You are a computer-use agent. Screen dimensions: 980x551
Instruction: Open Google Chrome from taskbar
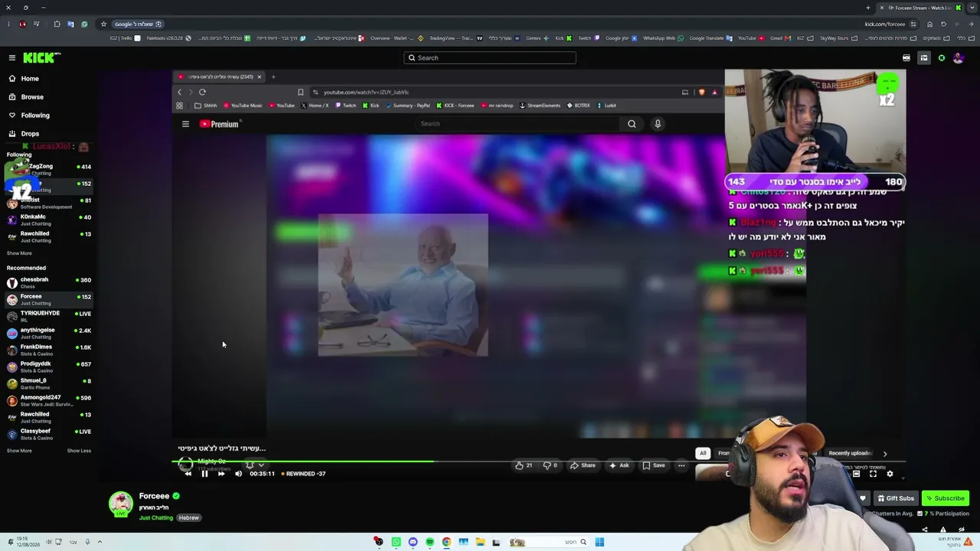(446, 543)
